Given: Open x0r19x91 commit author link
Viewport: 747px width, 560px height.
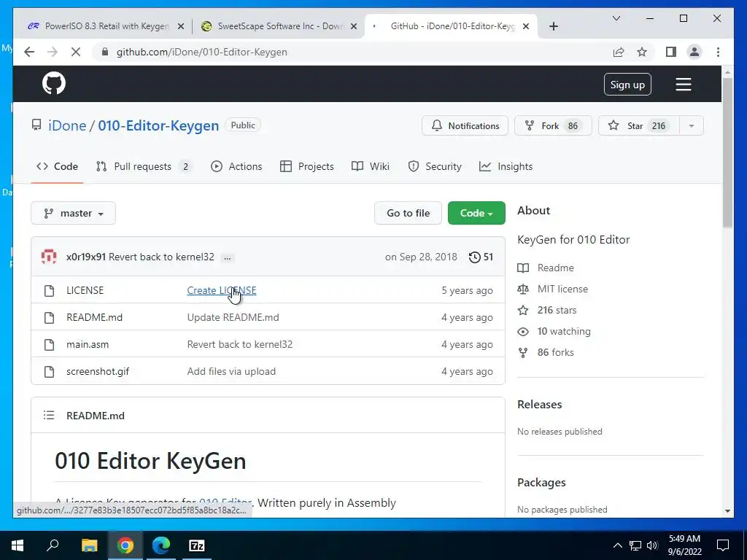Looking at the screenshot, I should (x=86, y=257).
